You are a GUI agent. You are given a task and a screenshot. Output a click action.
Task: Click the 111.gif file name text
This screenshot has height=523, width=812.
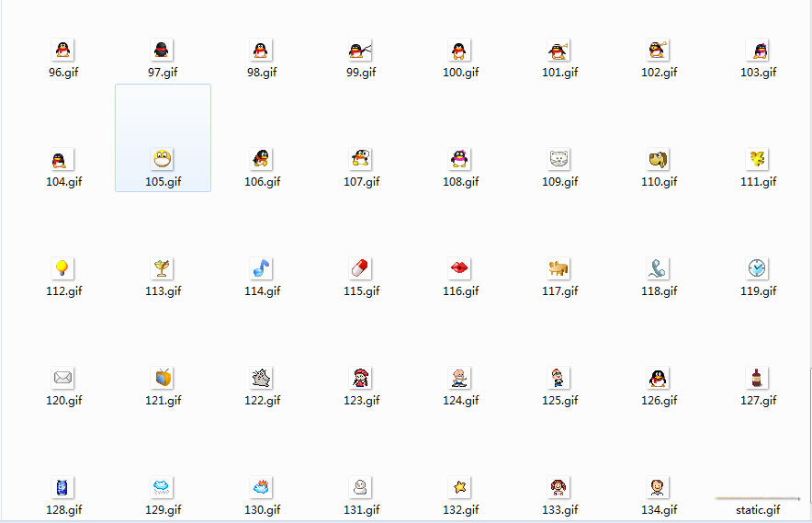pos(758,182)
